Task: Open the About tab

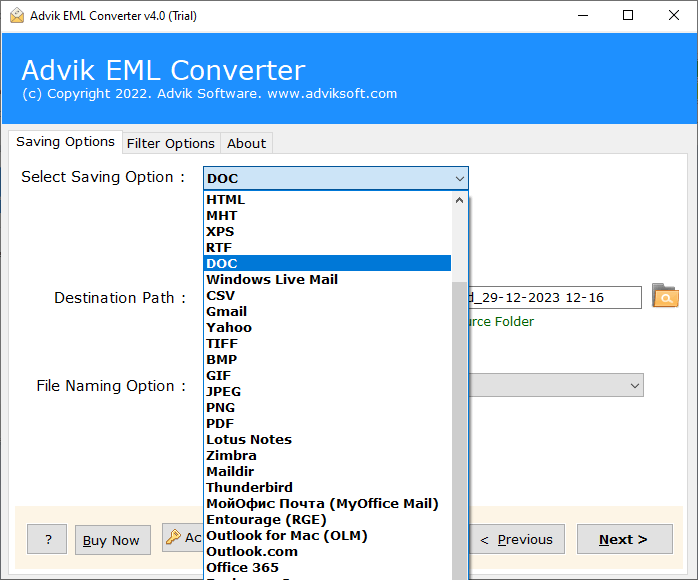Action: point(247,143)
